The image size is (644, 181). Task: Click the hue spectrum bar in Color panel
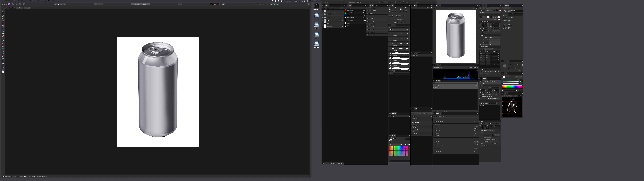(512, 87)
